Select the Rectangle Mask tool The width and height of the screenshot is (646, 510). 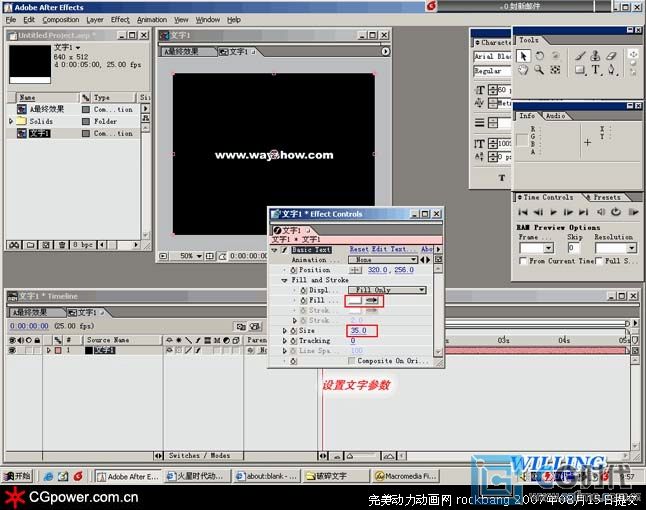tap(580, 70)
